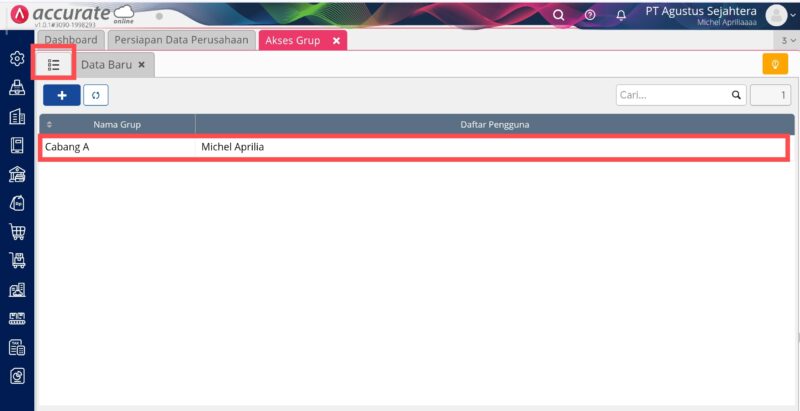
Task: Open the Inventory hand-truck module icon
Action: [17, 261]
